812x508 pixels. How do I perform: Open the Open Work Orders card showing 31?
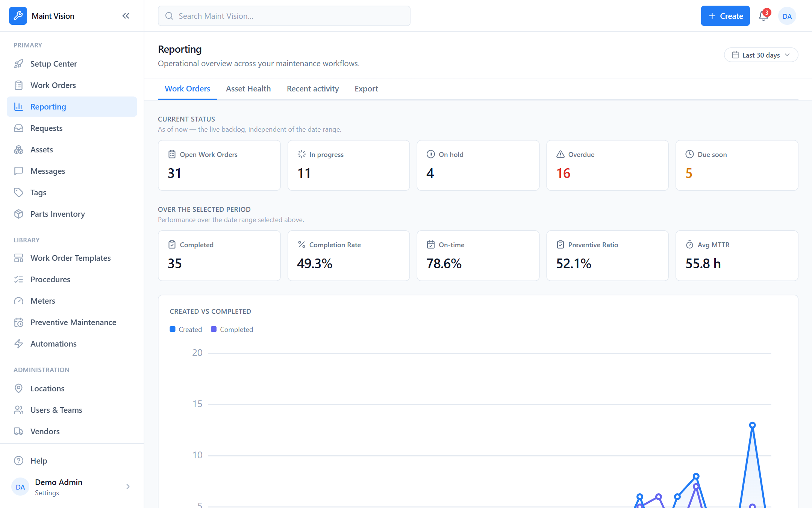click(x=219, y=165)
